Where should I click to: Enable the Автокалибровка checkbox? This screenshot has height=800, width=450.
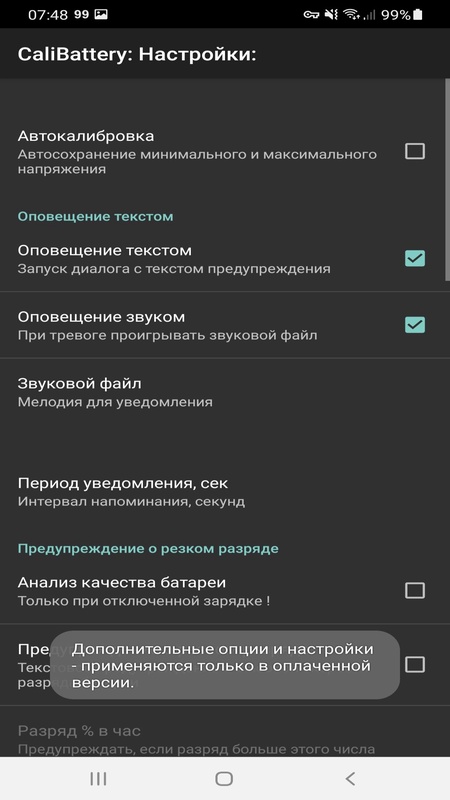[x=414, y=151]
